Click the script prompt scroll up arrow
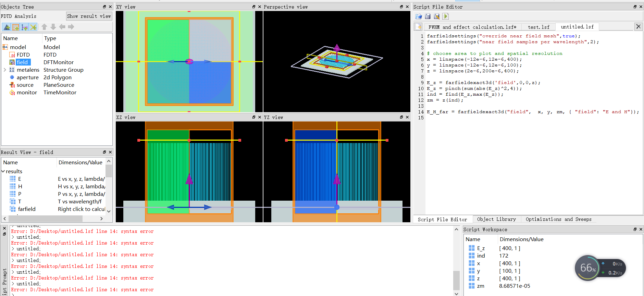The image size is (644, 296). pyautogui.click(x=456, y=229)
